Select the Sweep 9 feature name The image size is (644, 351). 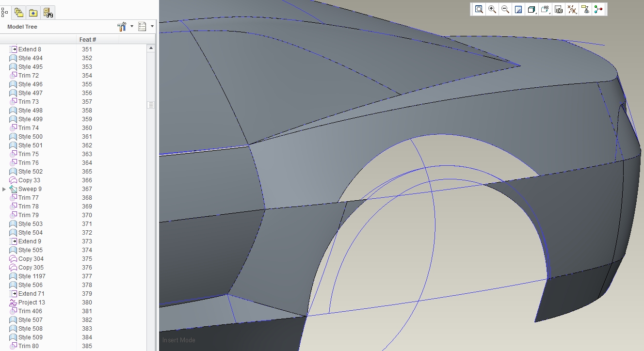tap(30, 189)
